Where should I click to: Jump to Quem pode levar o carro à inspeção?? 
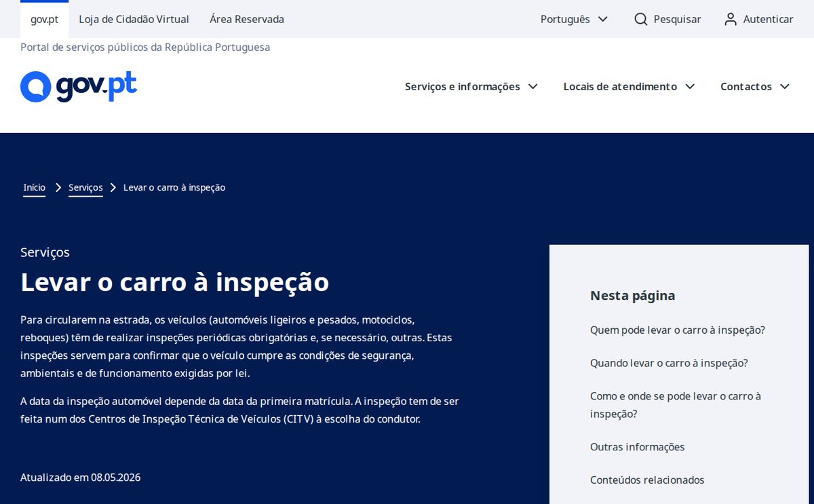[678, 330]
